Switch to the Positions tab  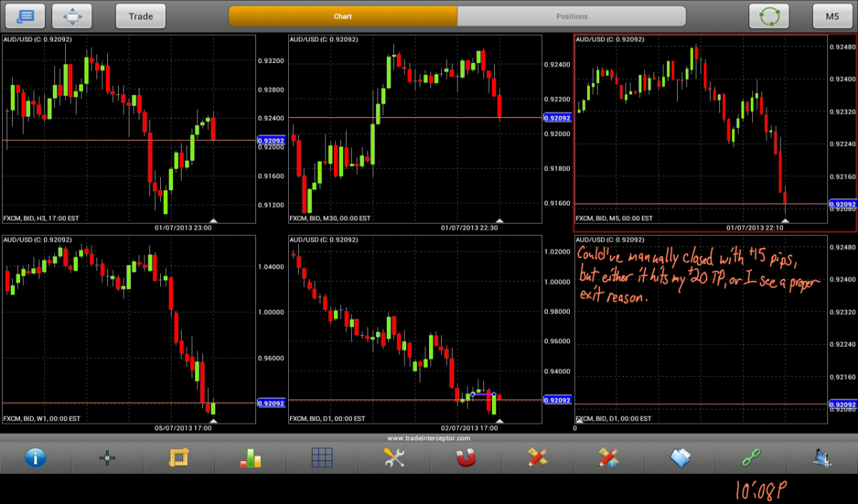571,16
